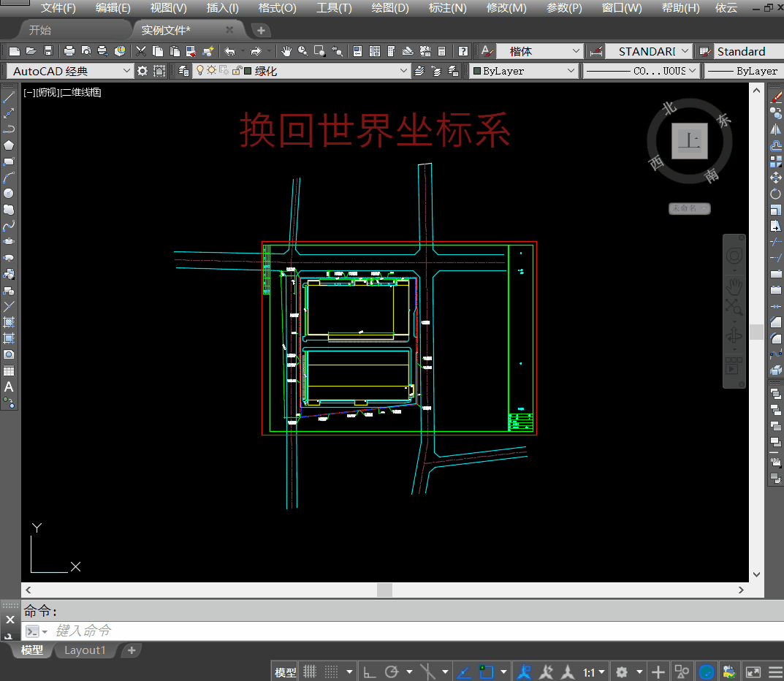Activate the Erase tool
Screen dimensions: 784x681
[x=775, y=97]
